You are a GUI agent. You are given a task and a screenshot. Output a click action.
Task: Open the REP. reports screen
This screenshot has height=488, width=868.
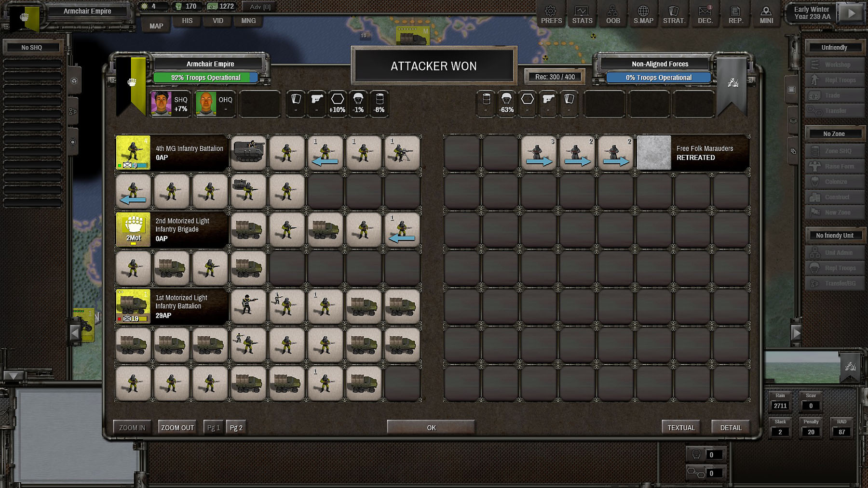pyautogui.click(x=735, y=14)
